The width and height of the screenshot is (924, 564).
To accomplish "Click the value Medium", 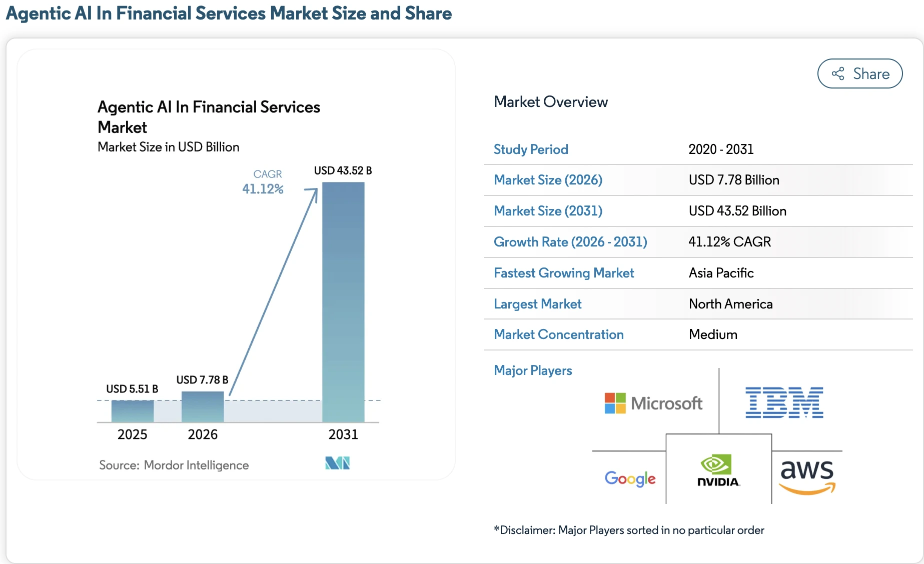I will [x=713, y=334].
